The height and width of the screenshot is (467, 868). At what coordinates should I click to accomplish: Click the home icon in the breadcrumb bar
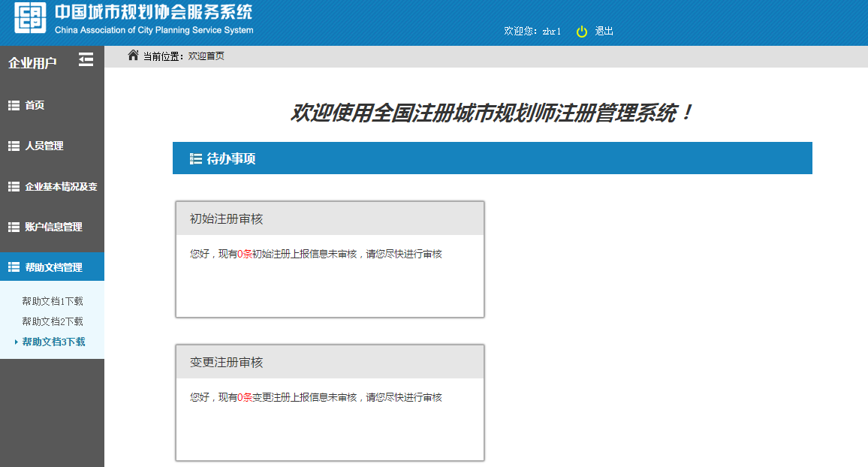[x=134, y=56]
